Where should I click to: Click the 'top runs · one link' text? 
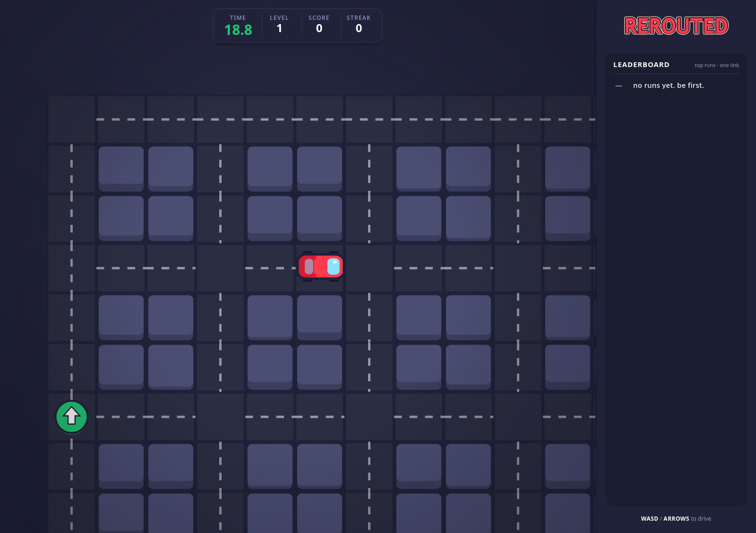click(717, 65)
